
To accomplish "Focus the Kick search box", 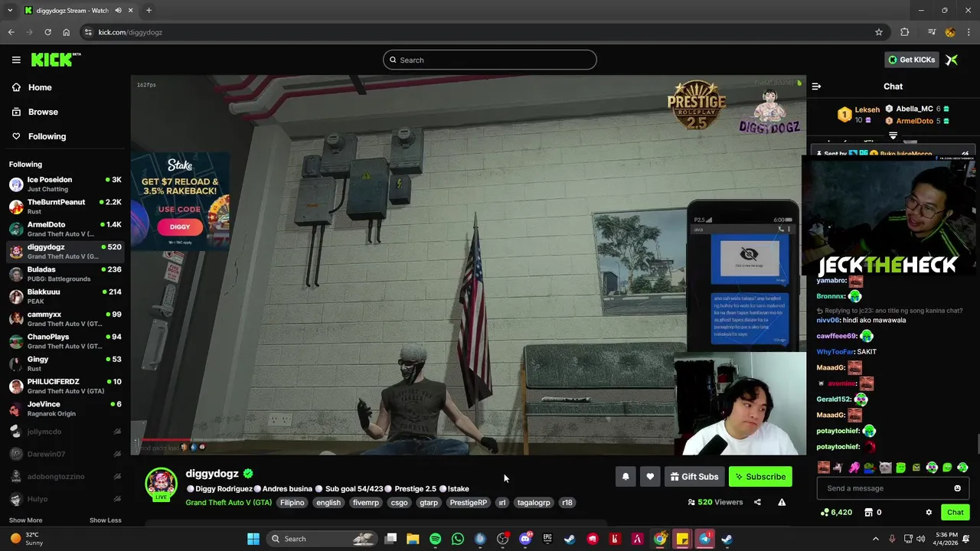I will [x=490, y=60].
